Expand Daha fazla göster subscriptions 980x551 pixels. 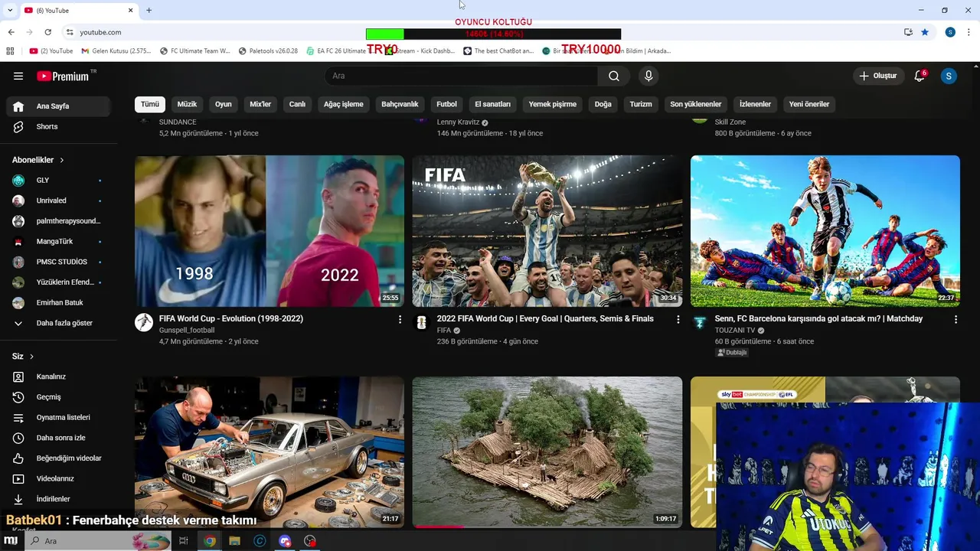pyautogui.click(x=58, y=323)
